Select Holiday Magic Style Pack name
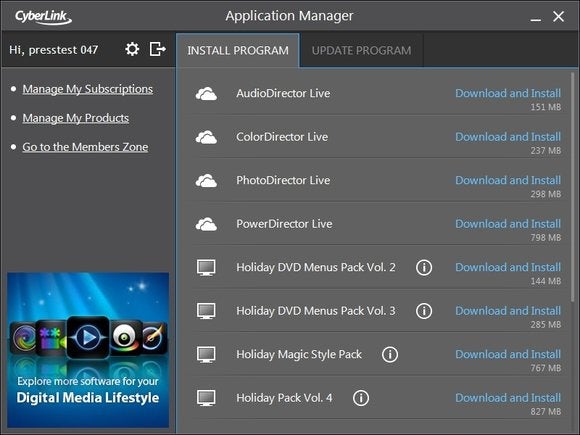The height and width of the screenshot is (435, 580). tap(299, 354)
